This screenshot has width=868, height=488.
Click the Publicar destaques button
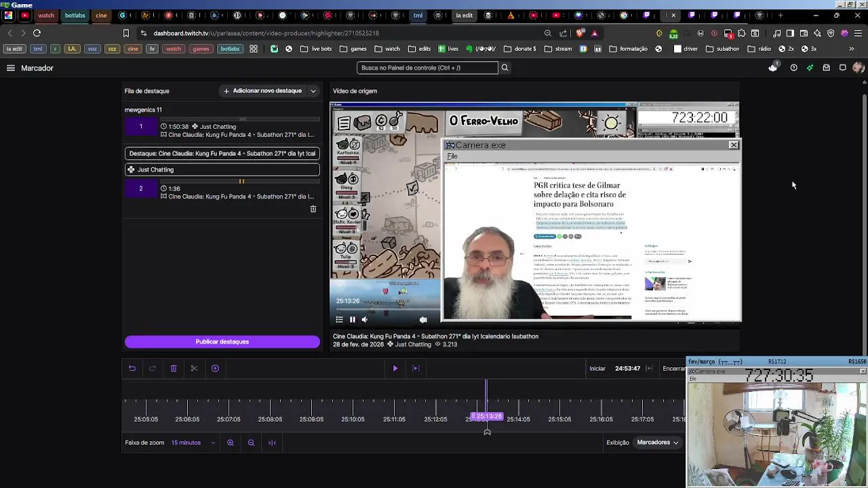222,342
